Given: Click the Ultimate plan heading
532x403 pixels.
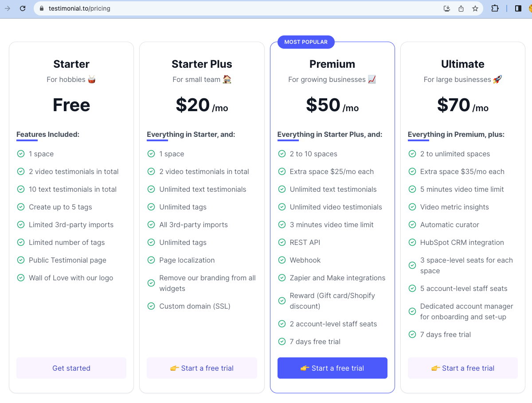Looking at the screenshot, I should point(462,64).
